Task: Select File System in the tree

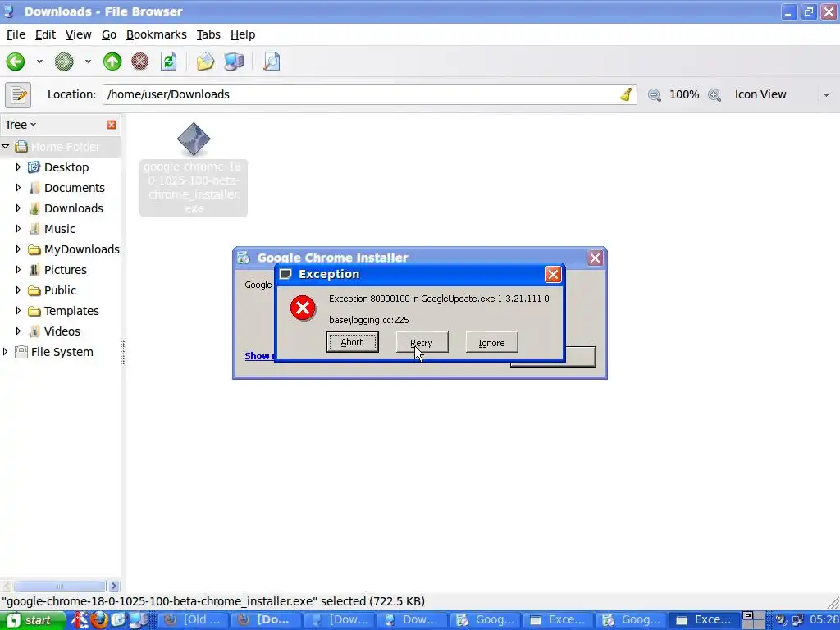Action: [62, 352]
